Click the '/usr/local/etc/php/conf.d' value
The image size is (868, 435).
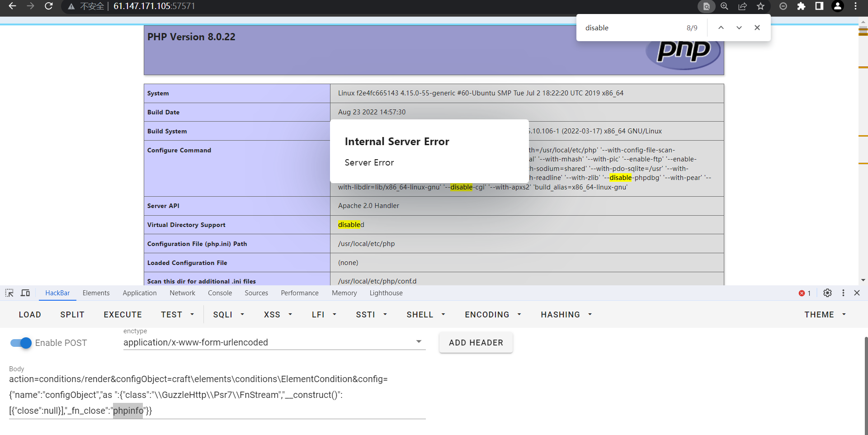377,281
